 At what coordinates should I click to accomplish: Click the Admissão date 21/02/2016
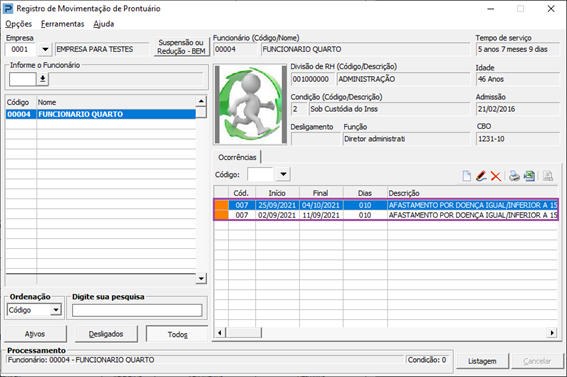tap(517, 109)
